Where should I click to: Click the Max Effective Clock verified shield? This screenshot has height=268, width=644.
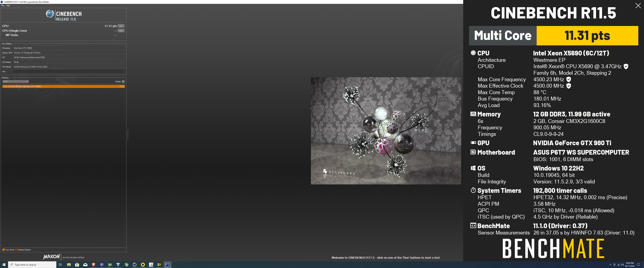[569, 86]
